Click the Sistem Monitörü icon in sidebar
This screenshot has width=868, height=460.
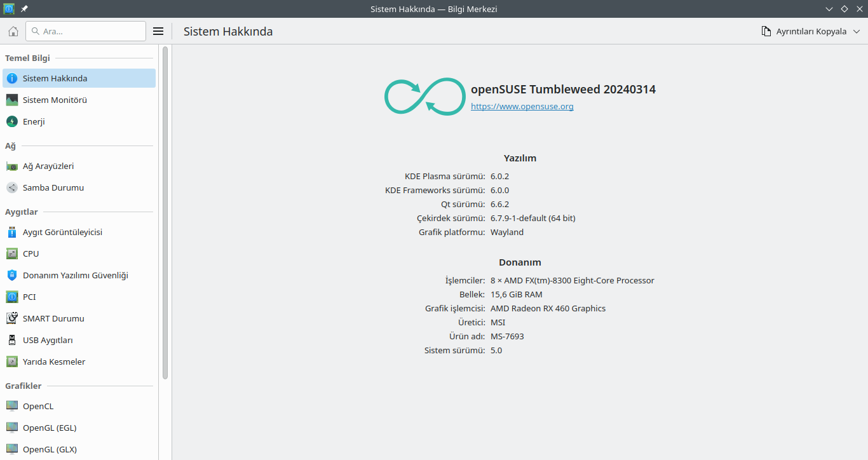pos(12,100)
